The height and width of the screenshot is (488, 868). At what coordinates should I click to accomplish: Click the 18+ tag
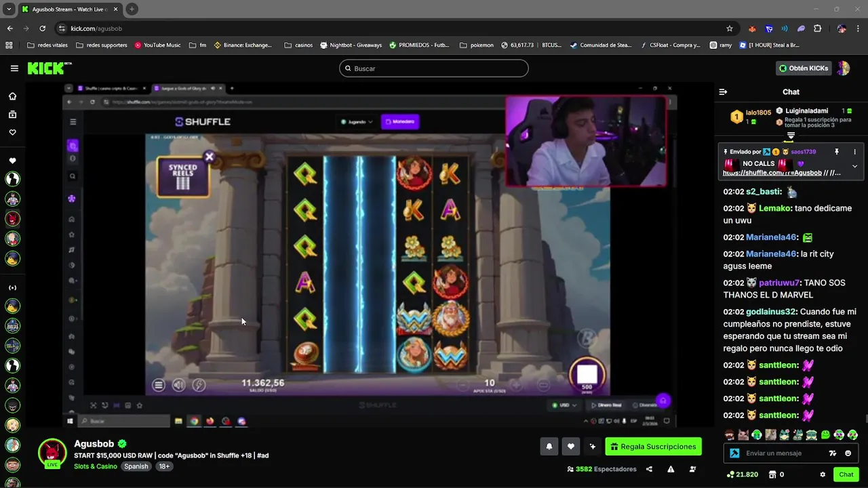164,466
